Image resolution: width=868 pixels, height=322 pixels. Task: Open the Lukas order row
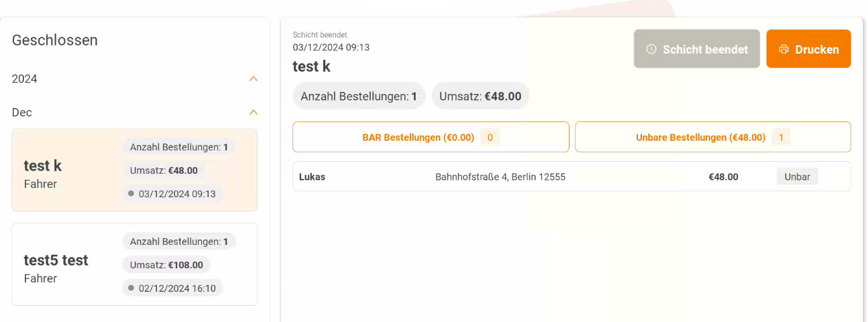572,176
